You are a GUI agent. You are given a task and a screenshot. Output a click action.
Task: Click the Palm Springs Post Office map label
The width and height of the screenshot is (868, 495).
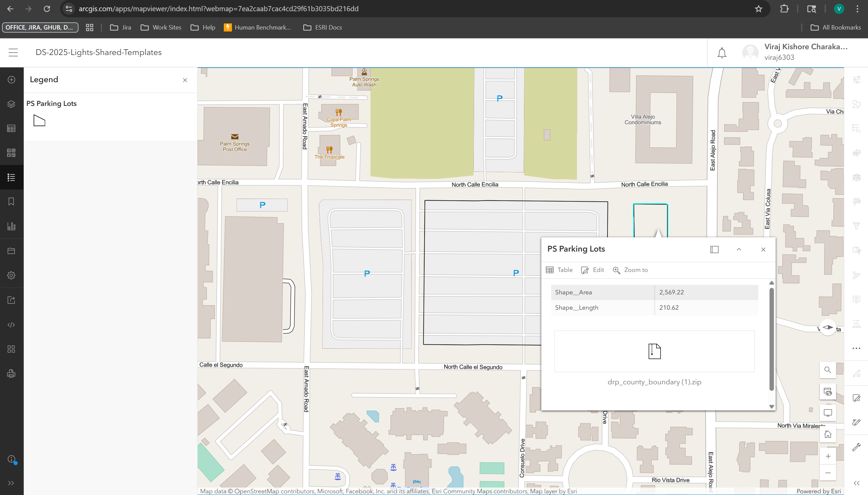click(x=235, y=147)
